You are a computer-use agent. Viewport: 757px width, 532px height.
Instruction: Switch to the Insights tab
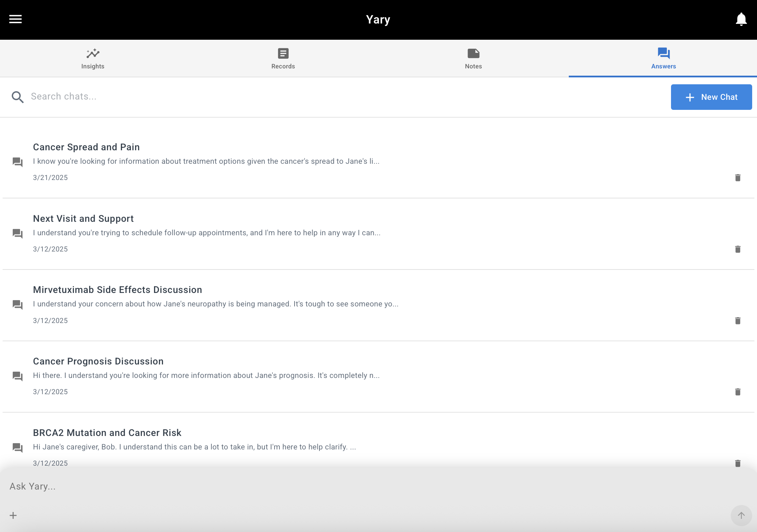(93, 58)
